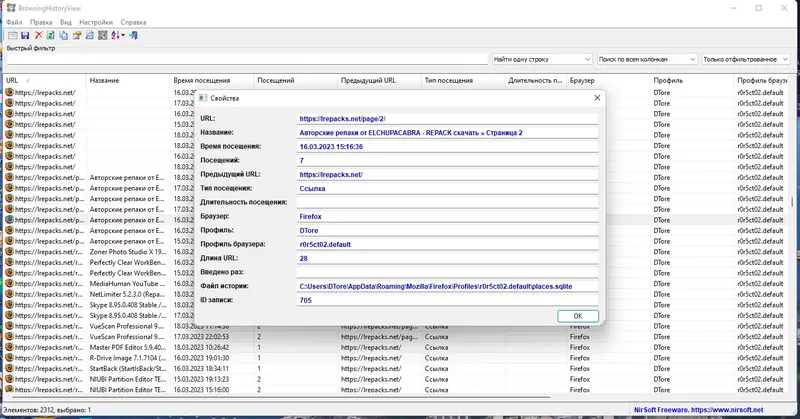Click the Предыдущий URL value in dialog
The width and height of the screenshot is (800, 419).
click(447, 175)
